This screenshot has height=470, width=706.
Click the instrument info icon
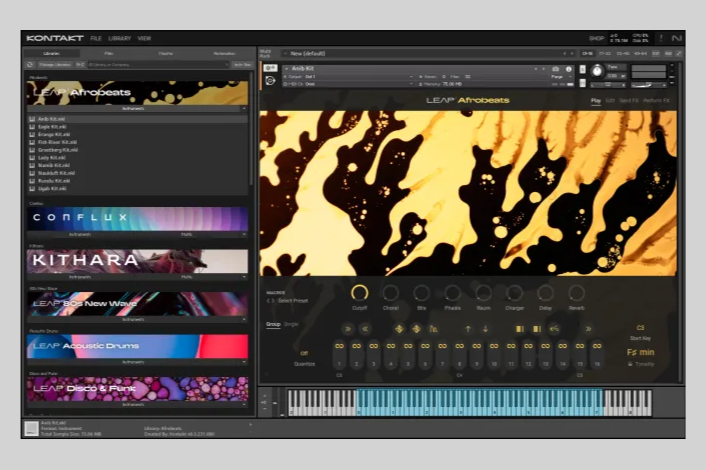(569, 69)
